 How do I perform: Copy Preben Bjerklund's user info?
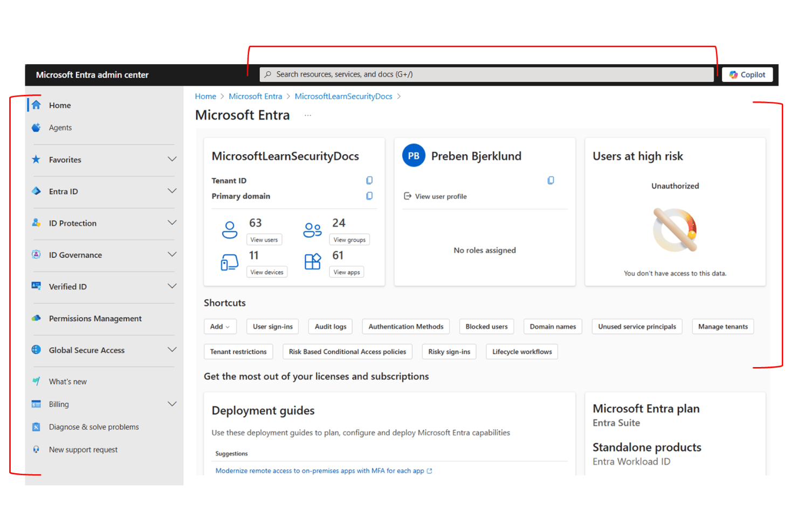point(551,180)
